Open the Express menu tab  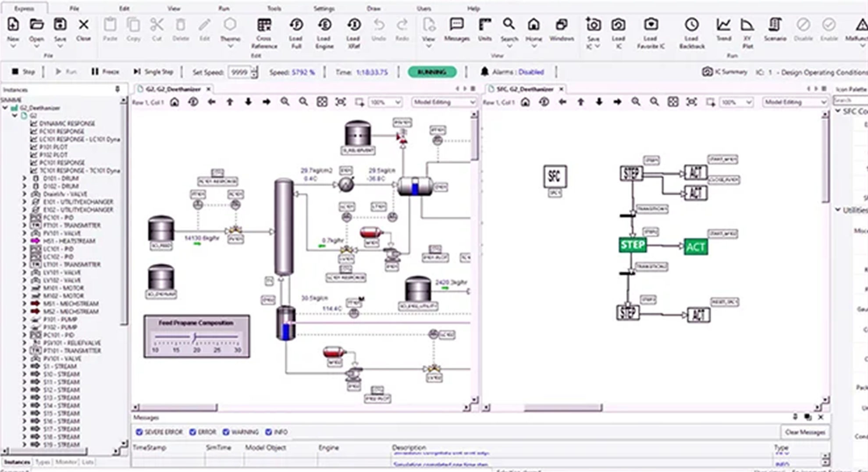[24, 8]
